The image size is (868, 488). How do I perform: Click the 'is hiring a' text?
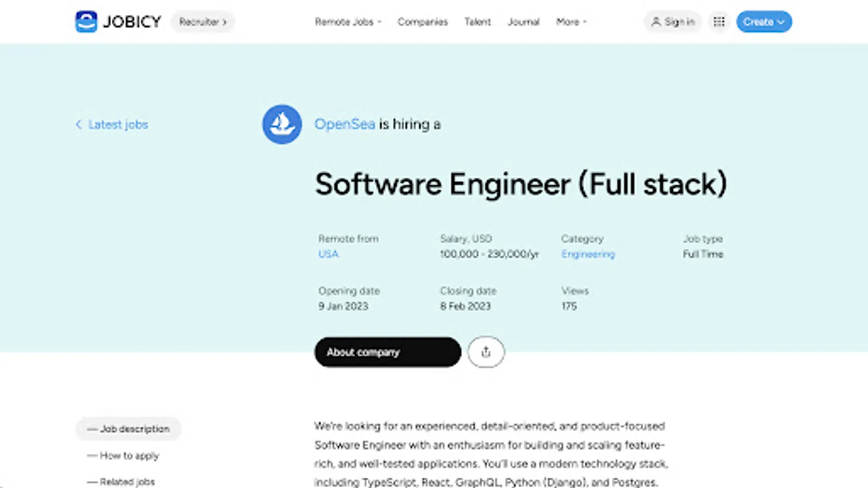coord(410,124)
